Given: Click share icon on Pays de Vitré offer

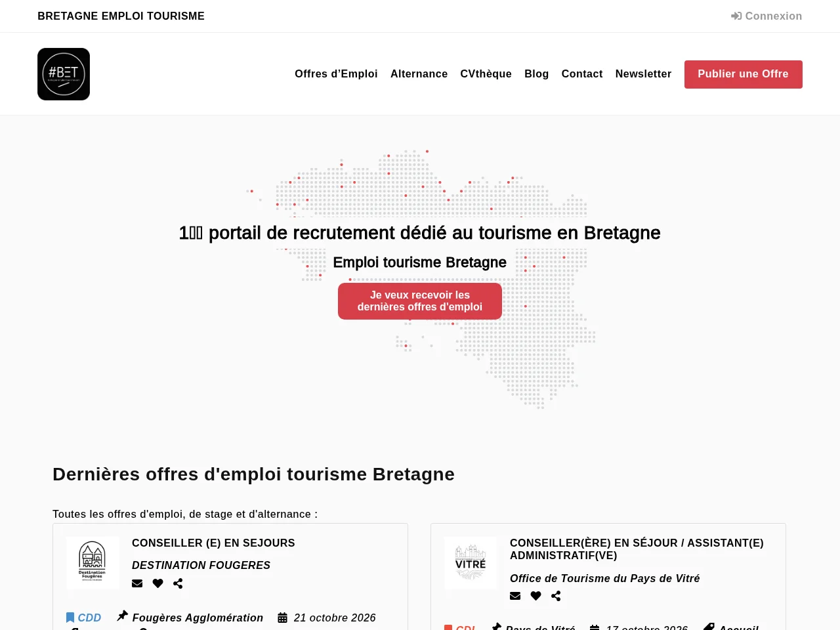Looking at the screenshot, I should click(556, 596).
